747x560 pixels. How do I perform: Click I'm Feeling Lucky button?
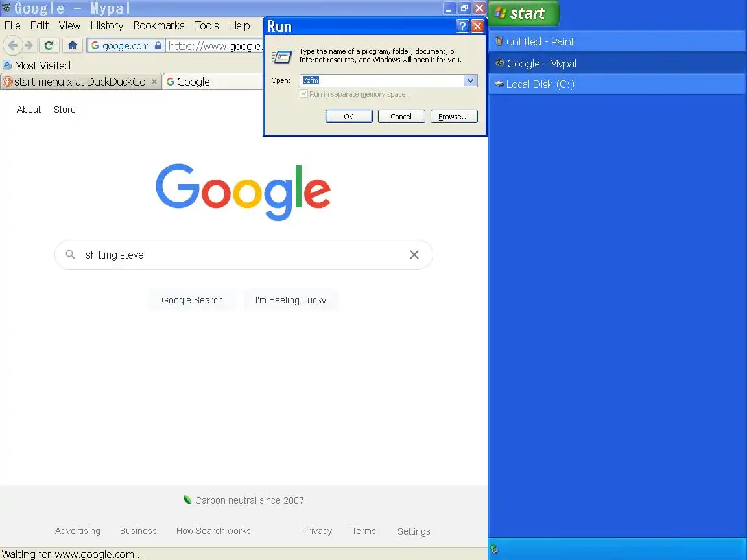[290, 300]
